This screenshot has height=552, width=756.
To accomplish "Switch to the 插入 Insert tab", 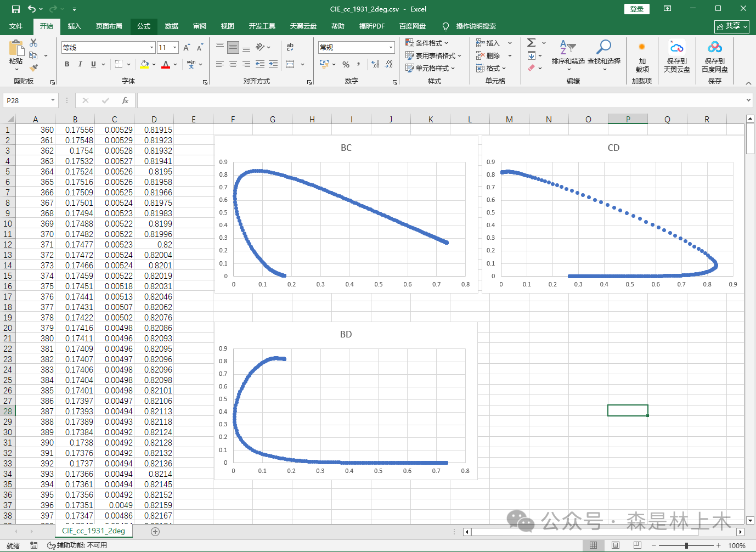I will (x=74, y=26).
